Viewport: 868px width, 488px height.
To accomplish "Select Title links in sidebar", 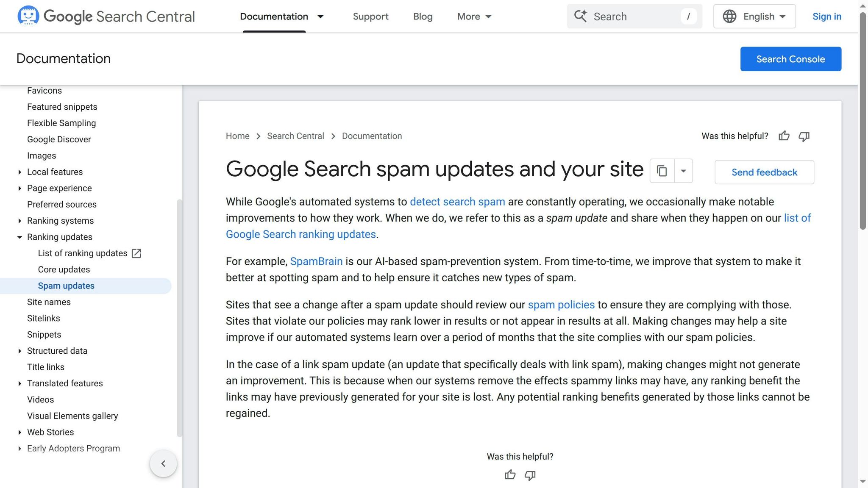I will coord(46,367).
